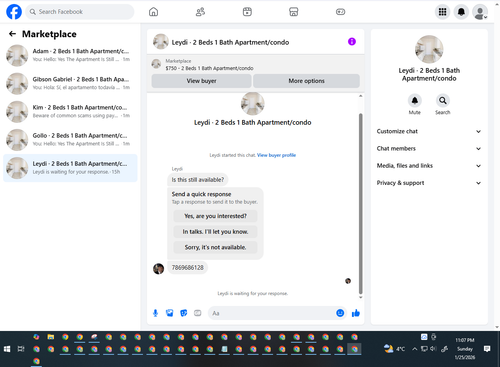This screenshot has height=367, width=500.
Task: Open File Explorer from the taskbar
Action: point(51,337)
